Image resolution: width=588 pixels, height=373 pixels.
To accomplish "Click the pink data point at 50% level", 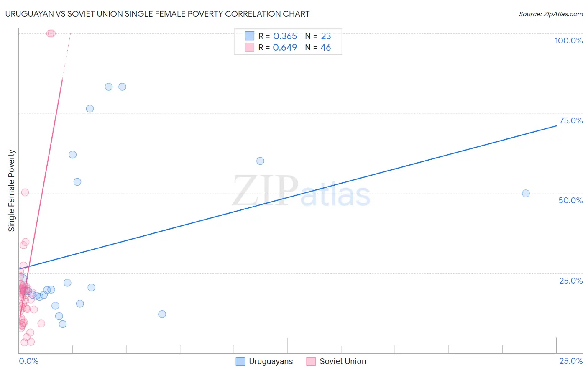I will click(x=25, y=192).
